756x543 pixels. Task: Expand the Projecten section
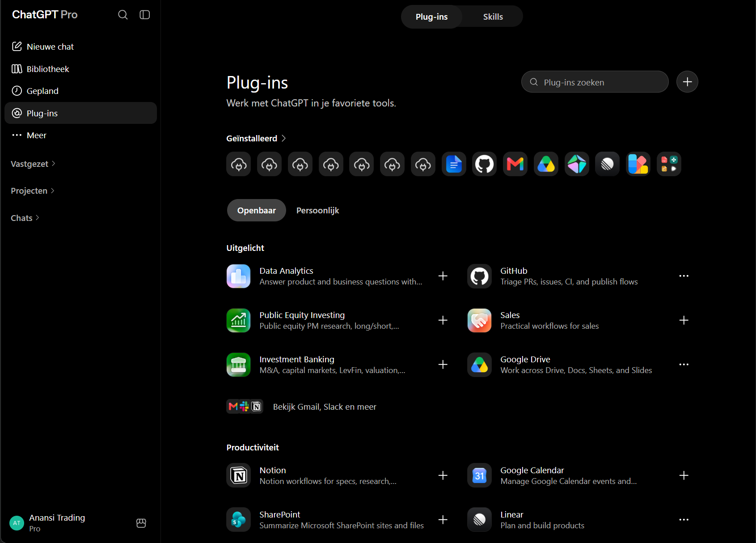click(33, 191)
